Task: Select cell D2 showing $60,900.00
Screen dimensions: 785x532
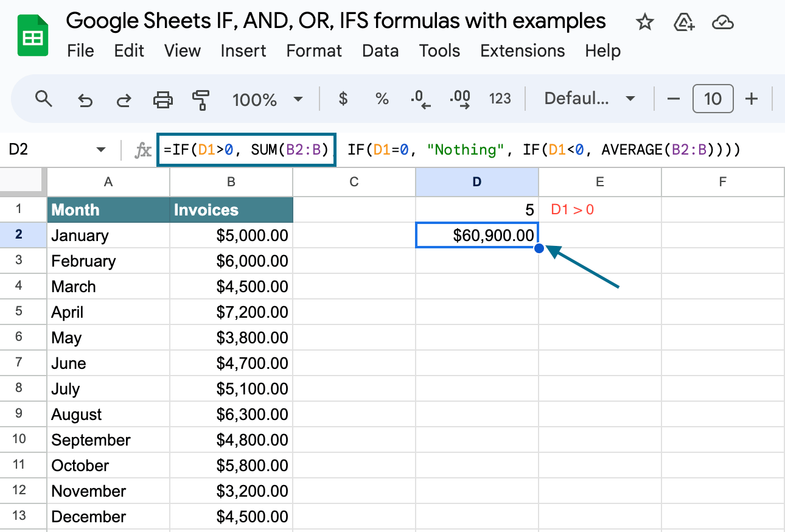Action: [x=477, y=235]
